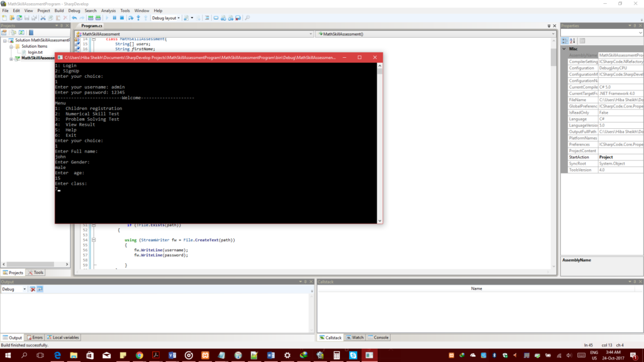This screenshot has width=644, height=362.
Task: Select login.txt in the Projects tree
Action: (36, 52)
